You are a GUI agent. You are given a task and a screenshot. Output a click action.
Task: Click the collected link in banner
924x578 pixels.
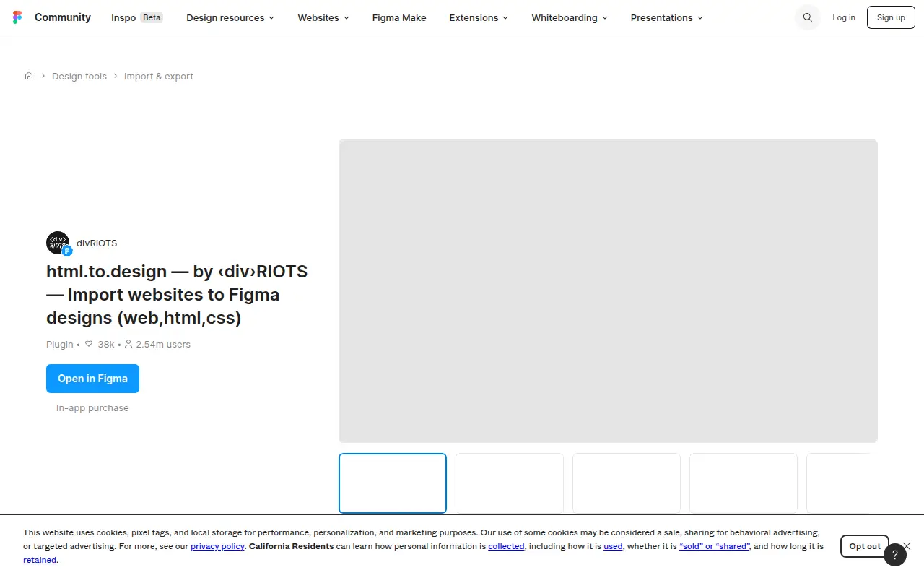[x=506, y=546]
